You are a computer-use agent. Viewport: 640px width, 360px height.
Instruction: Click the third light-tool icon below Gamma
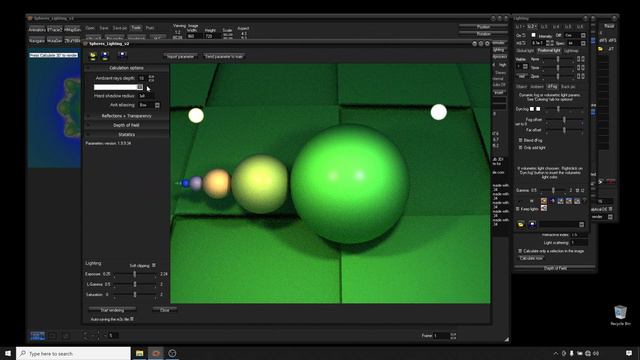click(x=560, y=201)
